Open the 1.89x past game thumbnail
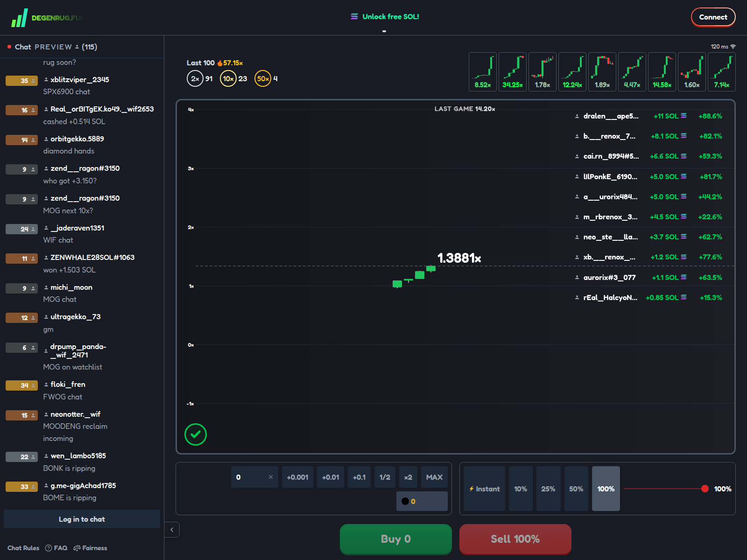This screenshot has width=747, height=560. (x=602, y=72)
